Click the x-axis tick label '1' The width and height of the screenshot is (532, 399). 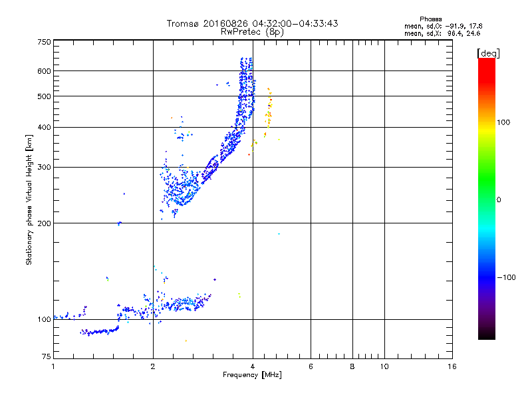53,366
